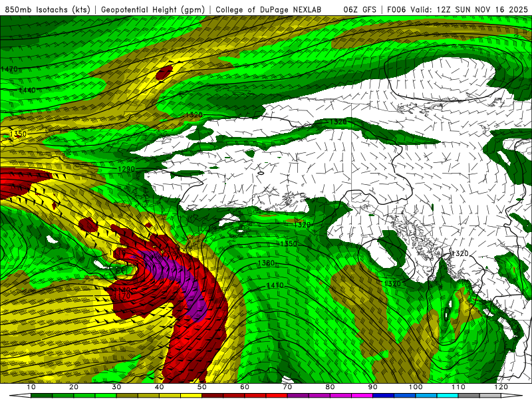This screenshot has width=532, height=399.
Task: Click the 'College of DuPage NEXLAB' header text
Action: 268,9
